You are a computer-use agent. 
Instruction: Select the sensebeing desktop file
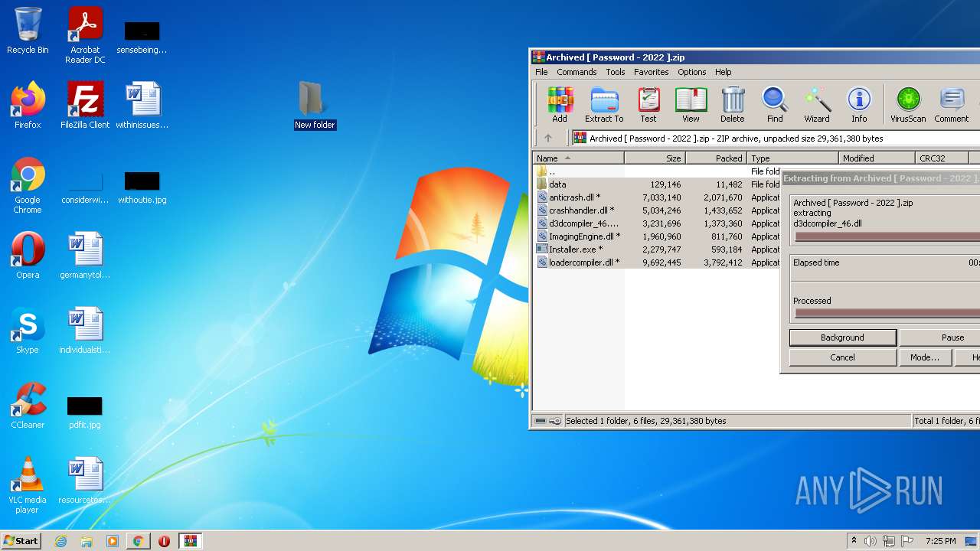click(142, 37)
